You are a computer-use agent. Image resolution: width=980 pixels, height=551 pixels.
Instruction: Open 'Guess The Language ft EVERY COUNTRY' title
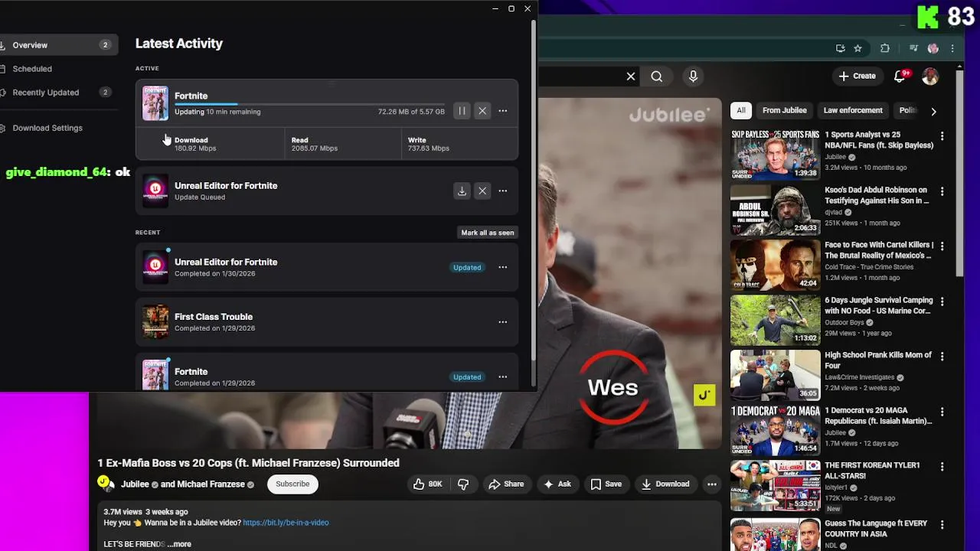pos(876,528)
